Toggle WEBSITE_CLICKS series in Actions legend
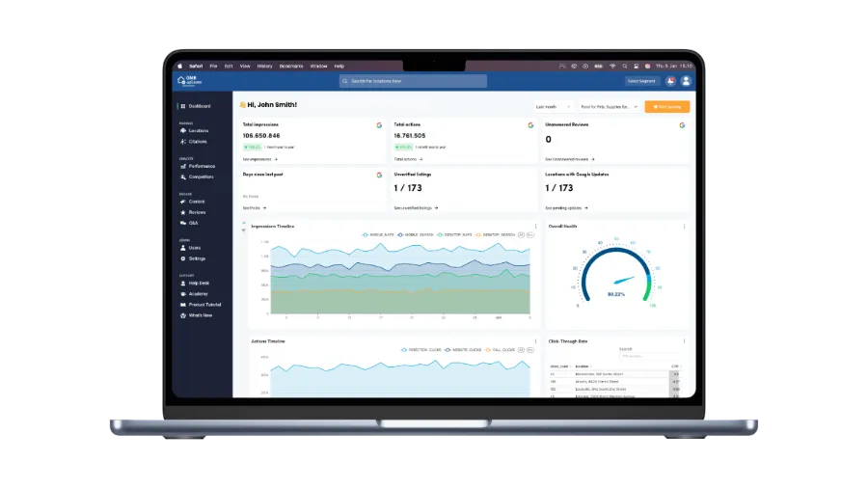The width and height of the screenshot is (868, 488). tap(463, 350)
